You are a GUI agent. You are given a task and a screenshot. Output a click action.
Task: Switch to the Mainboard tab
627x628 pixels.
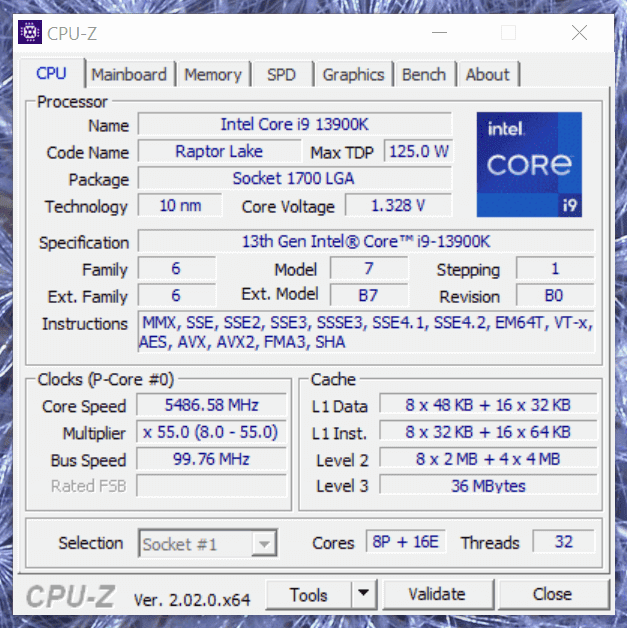tap(129, 75)
